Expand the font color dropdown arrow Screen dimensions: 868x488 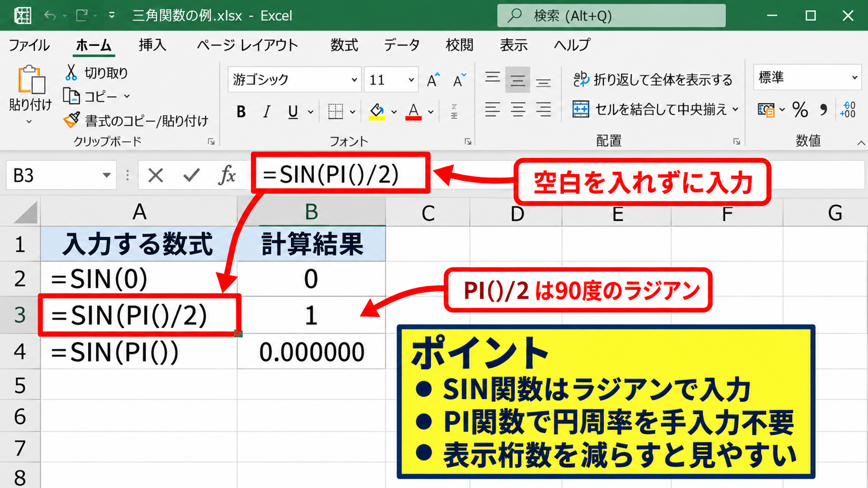click(x=431, y=112)
